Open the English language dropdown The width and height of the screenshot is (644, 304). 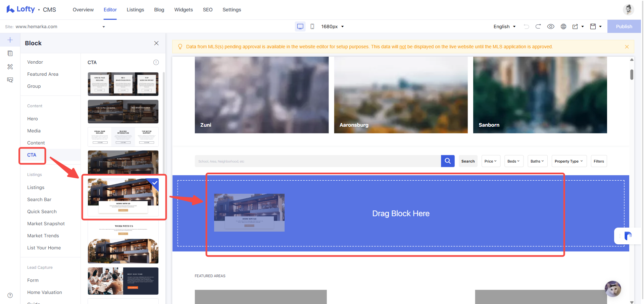(x=504, y=26)
